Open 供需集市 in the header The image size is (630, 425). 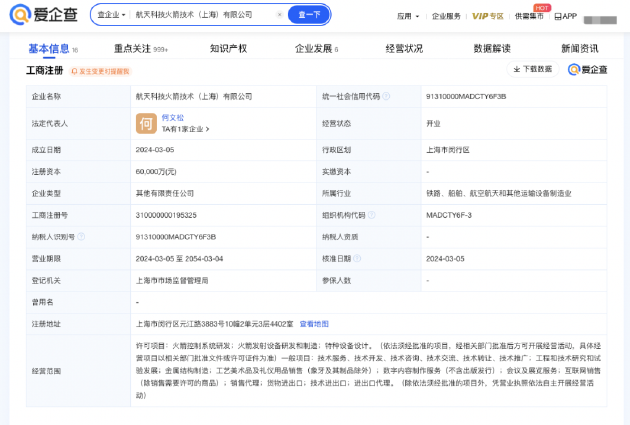529,16
